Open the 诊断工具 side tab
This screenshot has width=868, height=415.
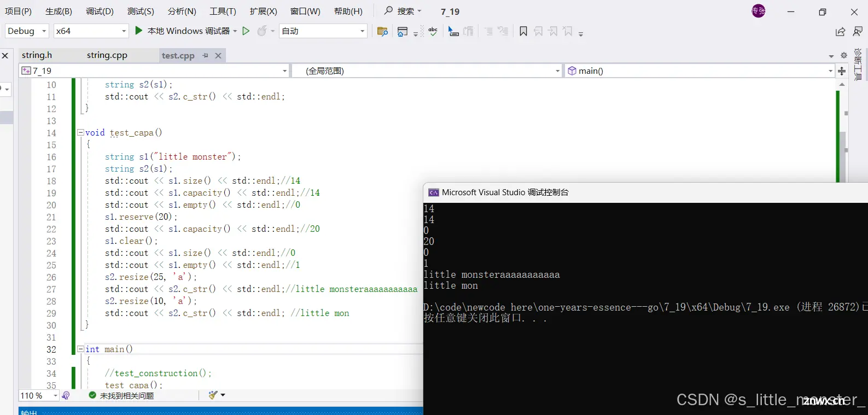point(858,65)
